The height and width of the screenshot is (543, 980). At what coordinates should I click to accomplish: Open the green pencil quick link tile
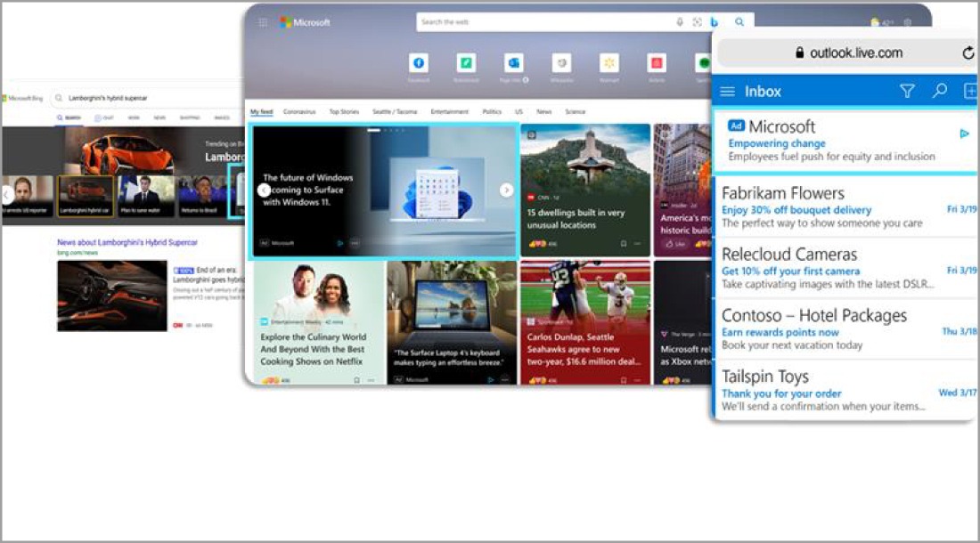tap(466, 63)
